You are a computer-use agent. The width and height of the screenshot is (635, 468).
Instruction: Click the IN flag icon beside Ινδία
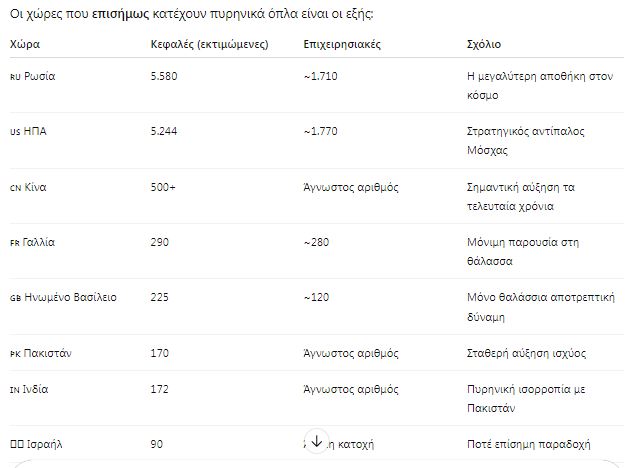14,388
